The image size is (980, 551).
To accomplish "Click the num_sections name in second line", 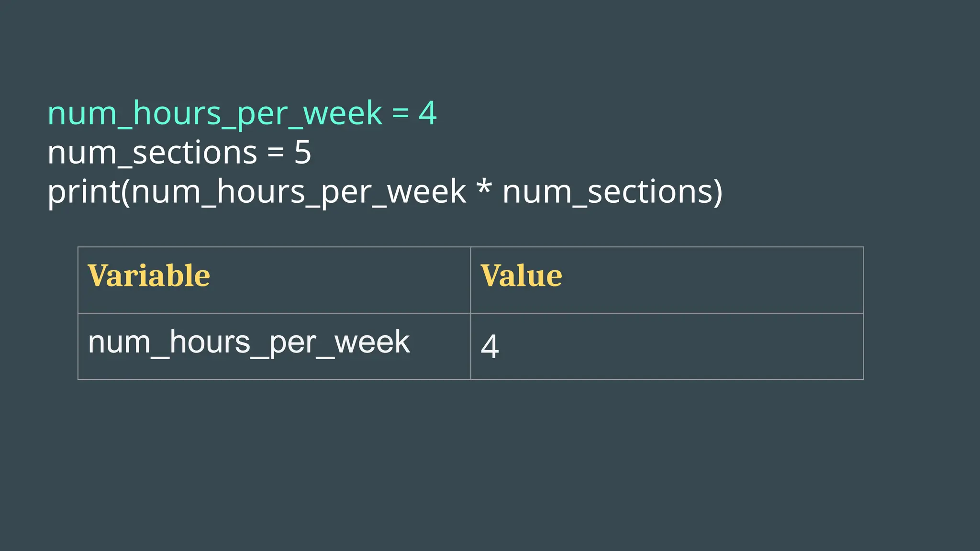I will pos(152,153).
